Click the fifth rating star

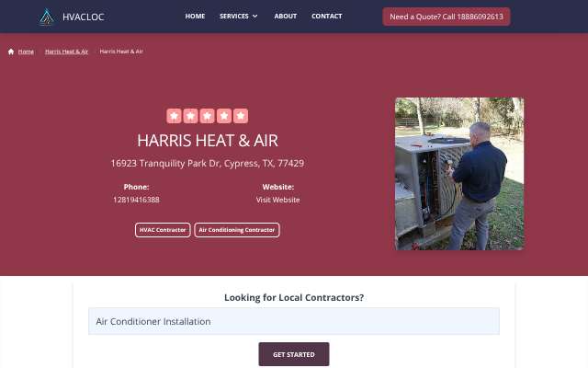tap(241, 116)
